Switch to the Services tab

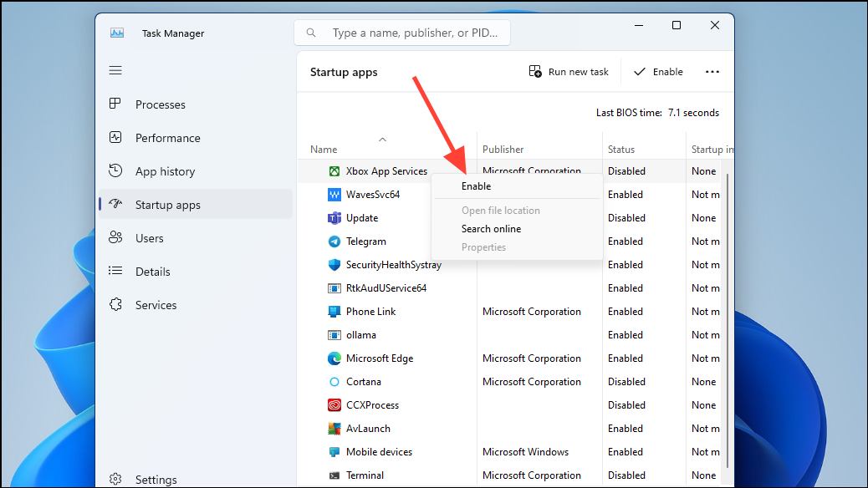point(196,305)
